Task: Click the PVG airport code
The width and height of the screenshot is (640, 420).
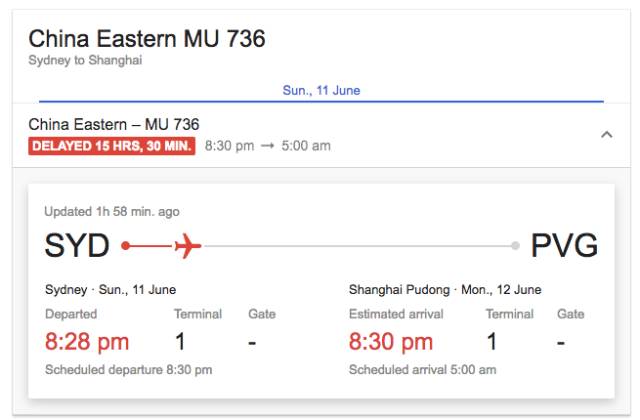Action: (x=564, y=245)
